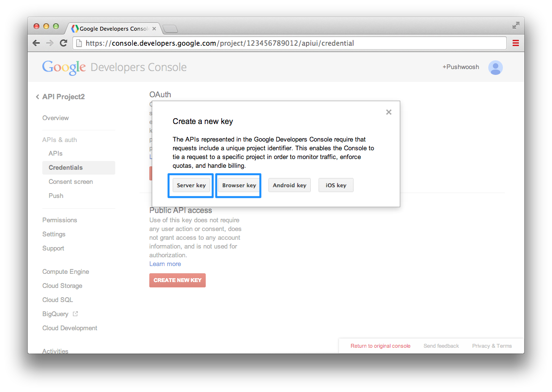Click the browser back arrow
Viewport: 552px width, 392px height.
pyautogui.click(x=36, y=43)
